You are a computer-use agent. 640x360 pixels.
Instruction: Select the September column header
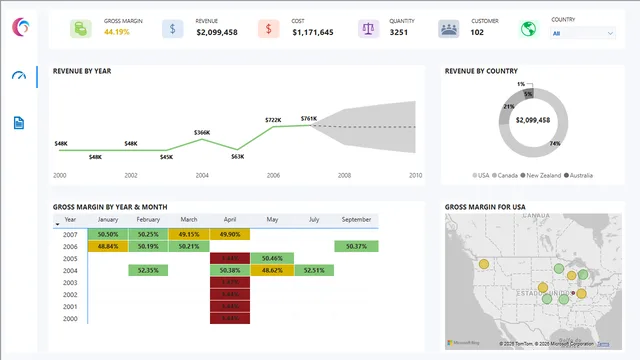356,220
